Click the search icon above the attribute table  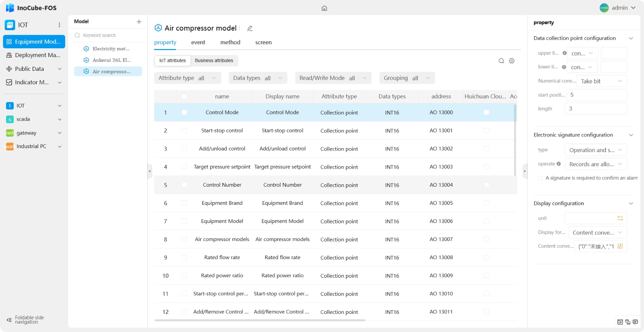(x=501, y=61)
